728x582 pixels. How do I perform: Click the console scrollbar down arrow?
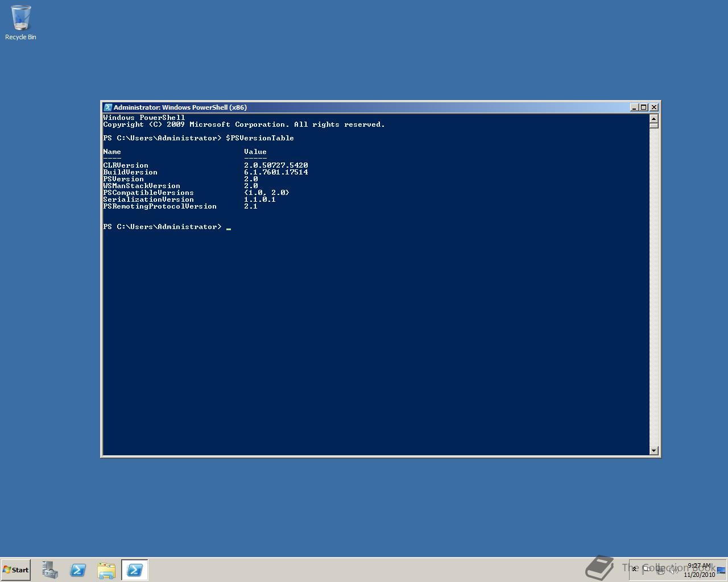(653, 450)
